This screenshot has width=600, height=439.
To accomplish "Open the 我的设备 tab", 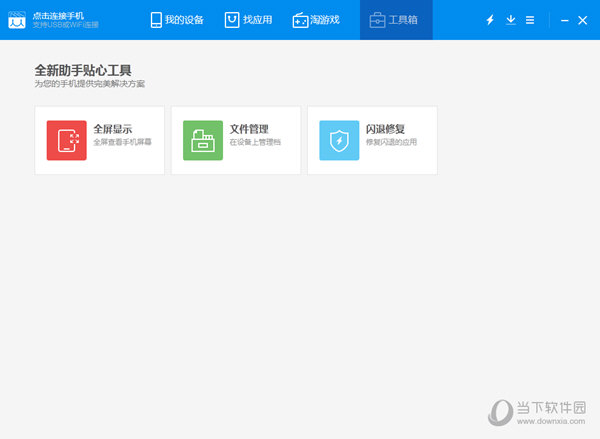I will pos(176,20).
